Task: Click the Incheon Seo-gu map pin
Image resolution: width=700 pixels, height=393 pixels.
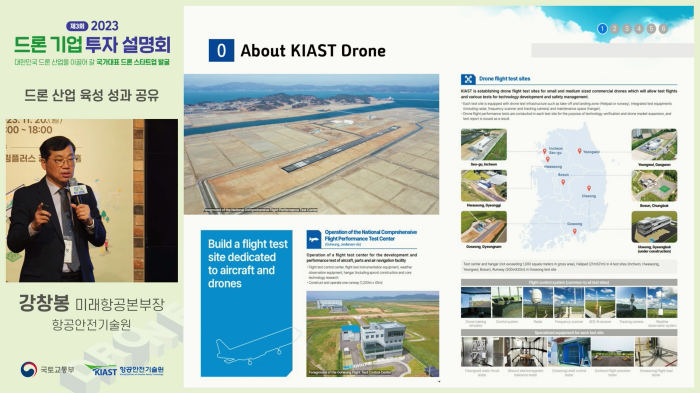Action: [x=544, y=152]
